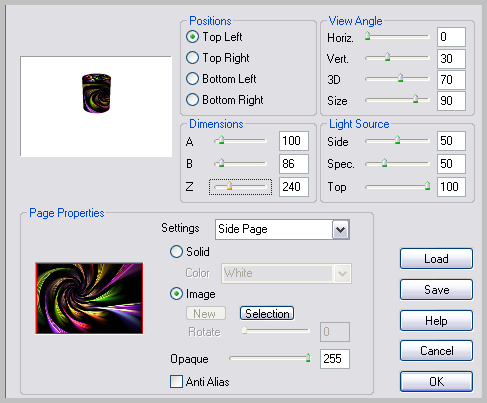
Task: Click the Z dimension slider handle
Action: tap(229, 186)
